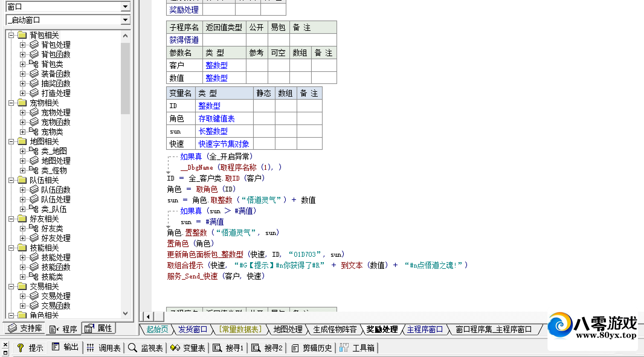The height and width of the screenshot is (357, 644).
Task: Click the 奖励处理 subroutine name link
Action: point(184,10)
